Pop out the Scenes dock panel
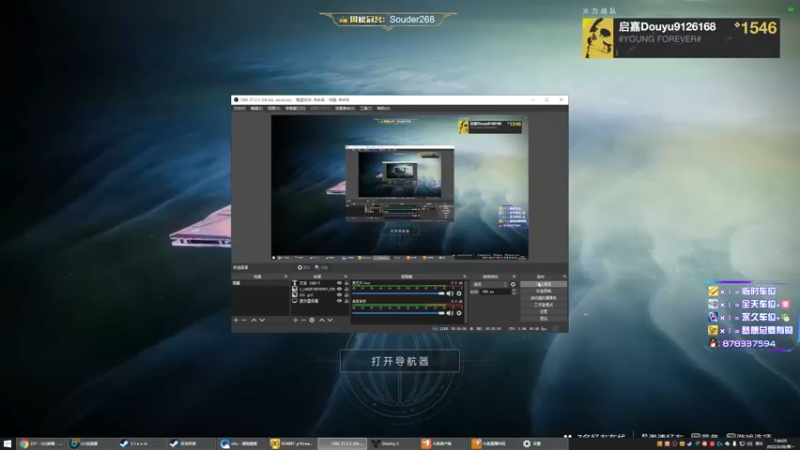The width and height of the screenshot is (800, 450). (286, 277)
